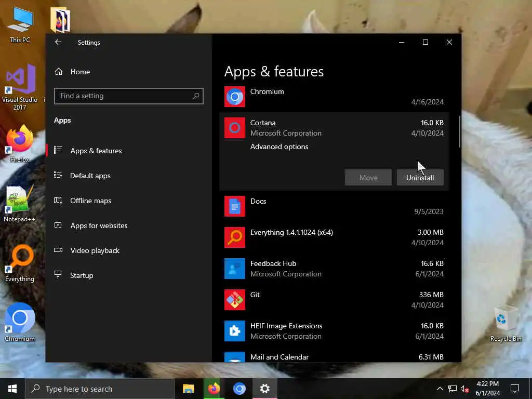Show hidden tray icons chevron

coord(440,389)
